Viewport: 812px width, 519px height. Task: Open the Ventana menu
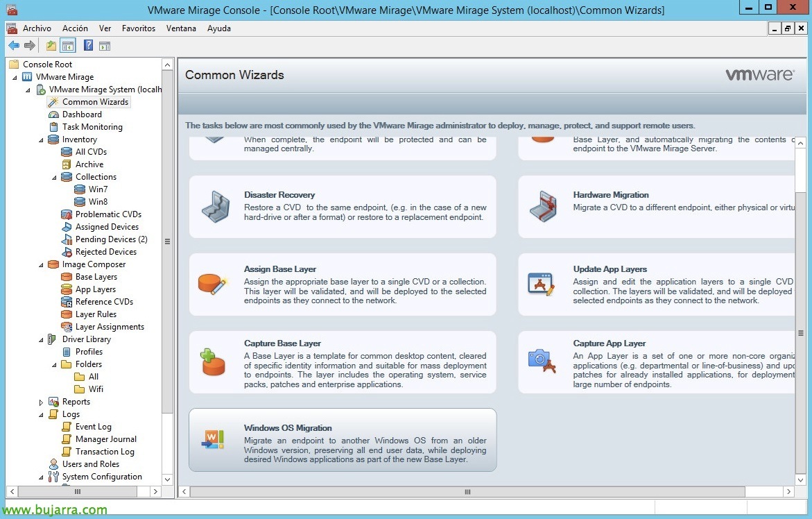coord(181,28)
